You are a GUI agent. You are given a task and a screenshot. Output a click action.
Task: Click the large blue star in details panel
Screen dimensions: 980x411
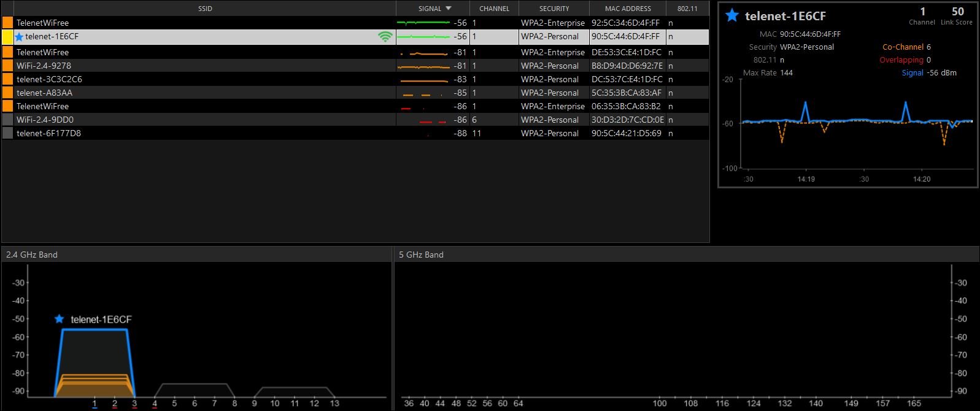click(x=731, y=15)
